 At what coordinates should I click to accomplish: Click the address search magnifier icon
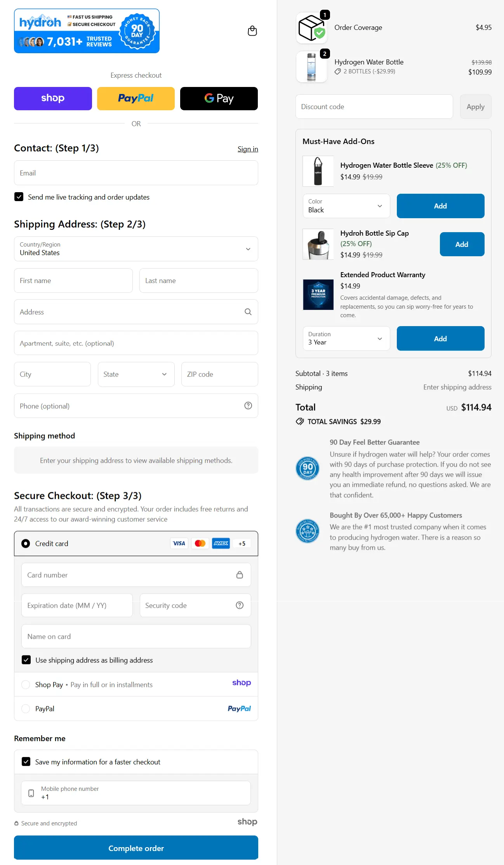coord(247,312)
